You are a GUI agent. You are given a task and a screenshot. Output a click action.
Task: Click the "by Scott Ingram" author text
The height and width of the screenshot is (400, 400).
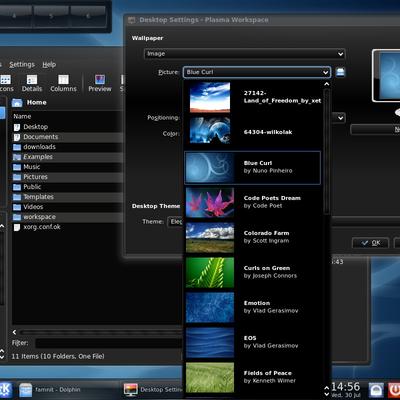266,241
